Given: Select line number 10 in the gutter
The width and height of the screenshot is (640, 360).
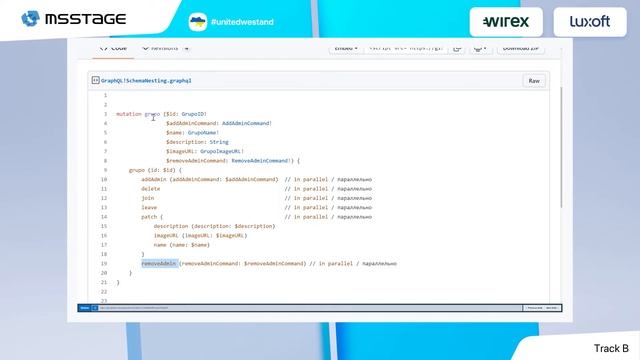Looking at the screenshot, I should point(104,180).
